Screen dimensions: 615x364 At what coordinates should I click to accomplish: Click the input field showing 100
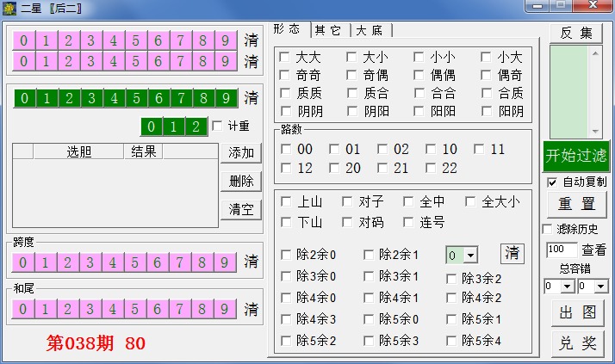561,250
